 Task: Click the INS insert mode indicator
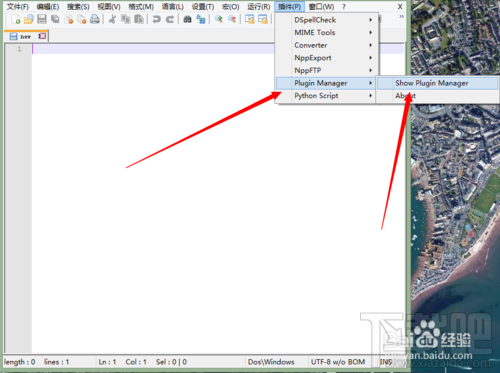(x=386, y=362)
